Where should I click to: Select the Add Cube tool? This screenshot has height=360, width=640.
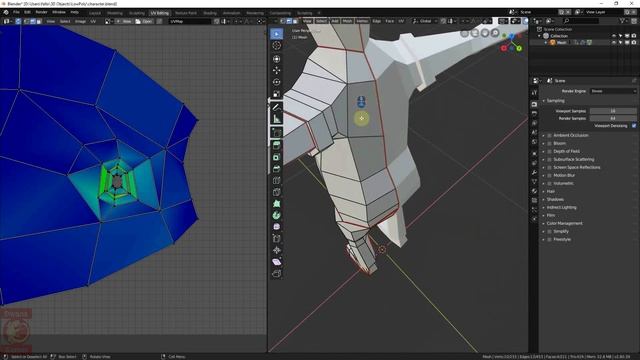tap(277, 132)
